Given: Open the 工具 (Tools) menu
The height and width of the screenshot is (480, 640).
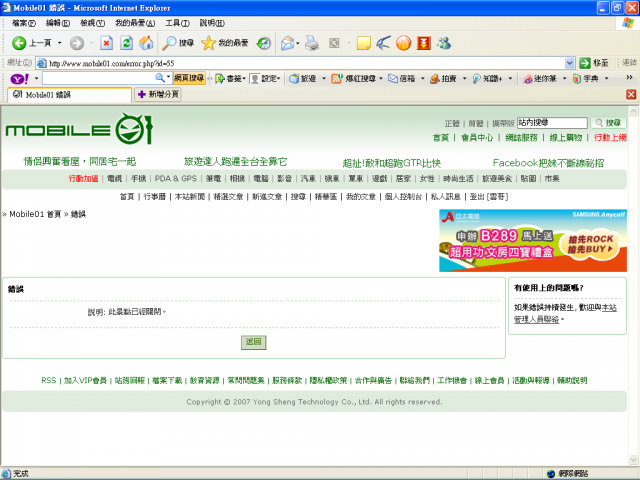Looking at the screenshot, I should pos(177,23).
